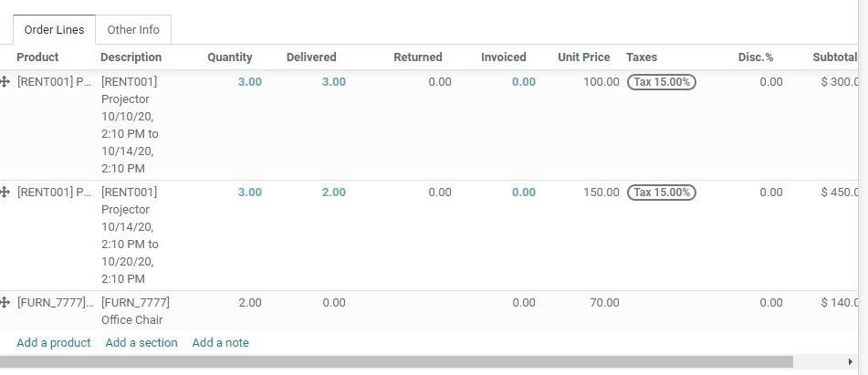The height and width of the screenshot is (375, 868).
Task: Sort by the Unit Price column header
Action: coord(583,57)
